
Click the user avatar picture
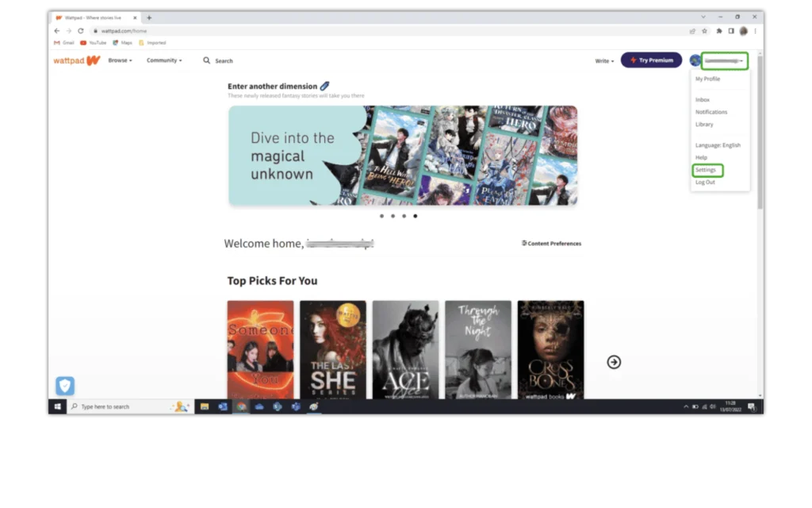click(695, 60)
